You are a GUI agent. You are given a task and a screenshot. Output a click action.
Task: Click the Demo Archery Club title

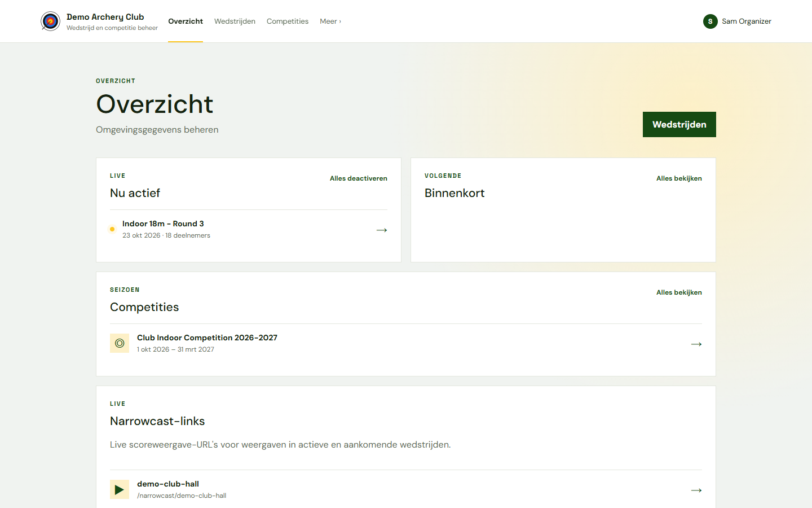tap(105, 17)
